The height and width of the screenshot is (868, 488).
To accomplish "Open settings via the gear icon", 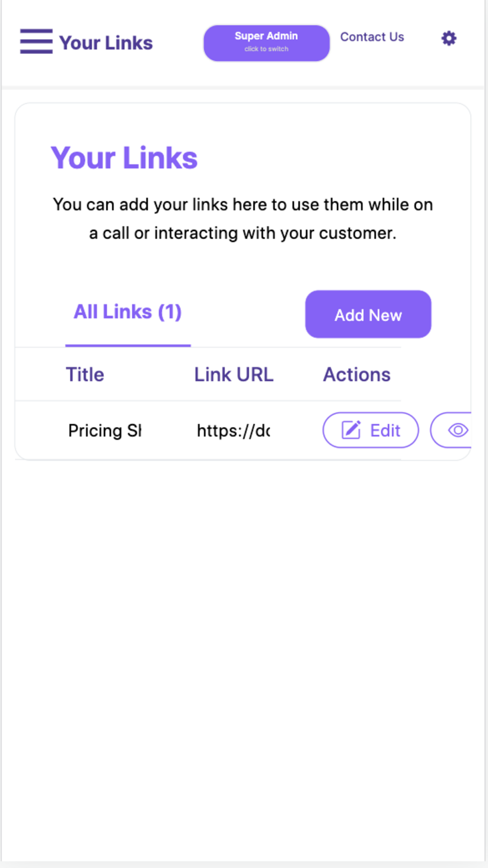I will tap(449, 38).
